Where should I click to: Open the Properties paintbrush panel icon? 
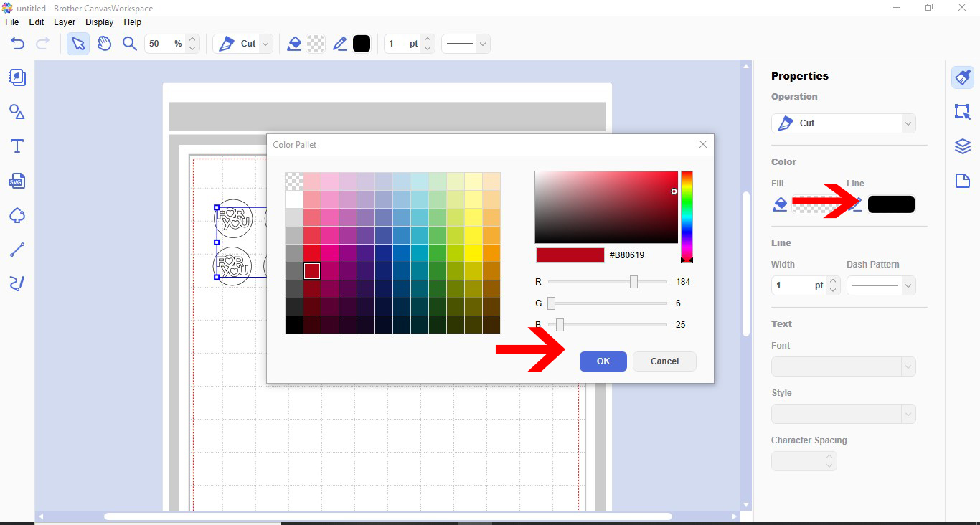pos(963,77)
